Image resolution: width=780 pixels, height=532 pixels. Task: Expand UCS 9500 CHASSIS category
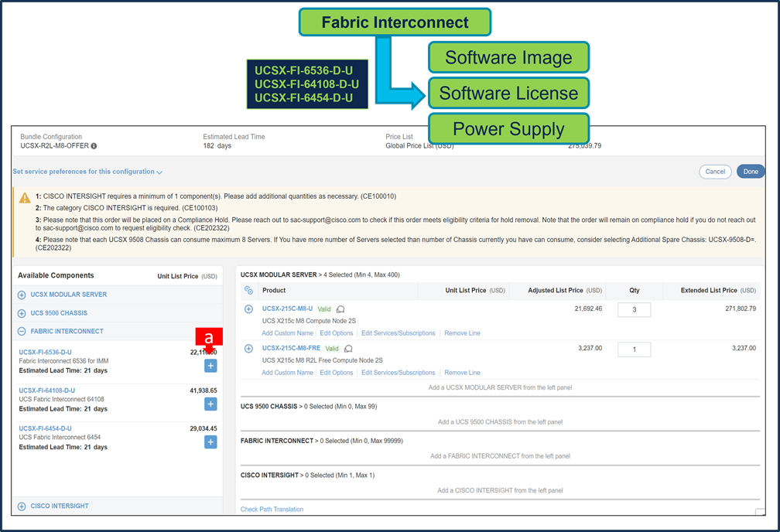point(22,313)
